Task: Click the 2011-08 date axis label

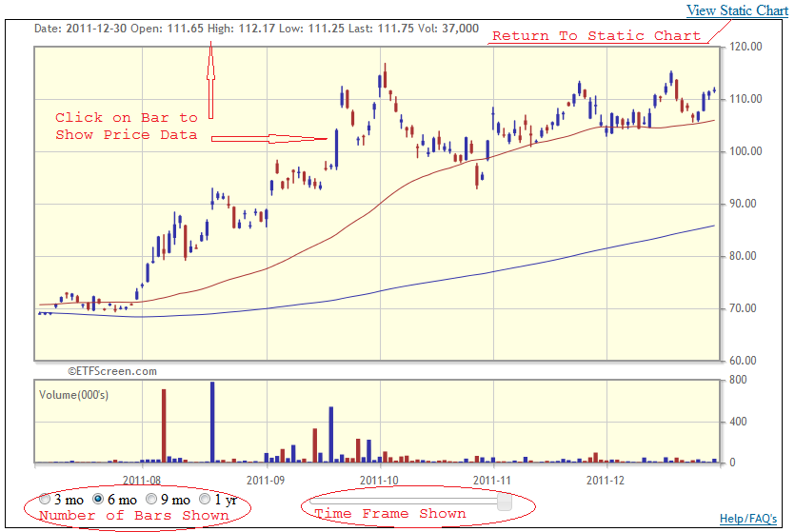Action: point(142,480)
